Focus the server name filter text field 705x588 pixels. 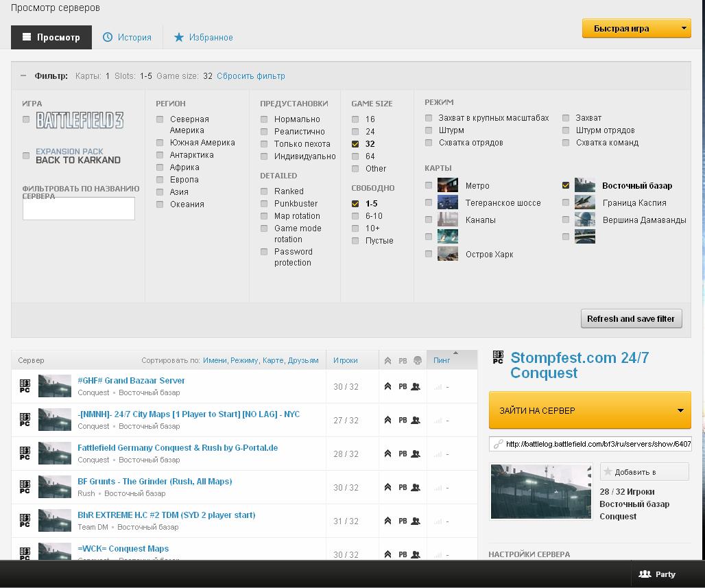[x=79, y=209]
